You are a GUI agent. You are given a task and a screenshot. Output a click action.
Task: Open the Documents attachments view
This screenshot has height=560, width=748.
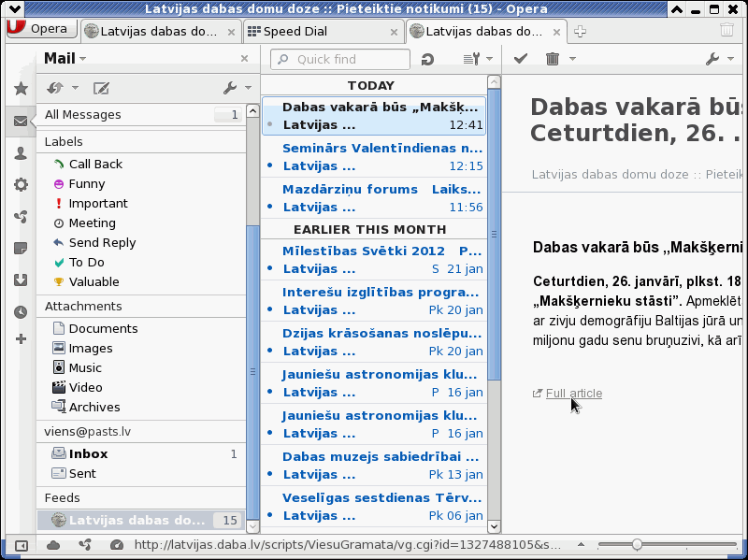103,329
